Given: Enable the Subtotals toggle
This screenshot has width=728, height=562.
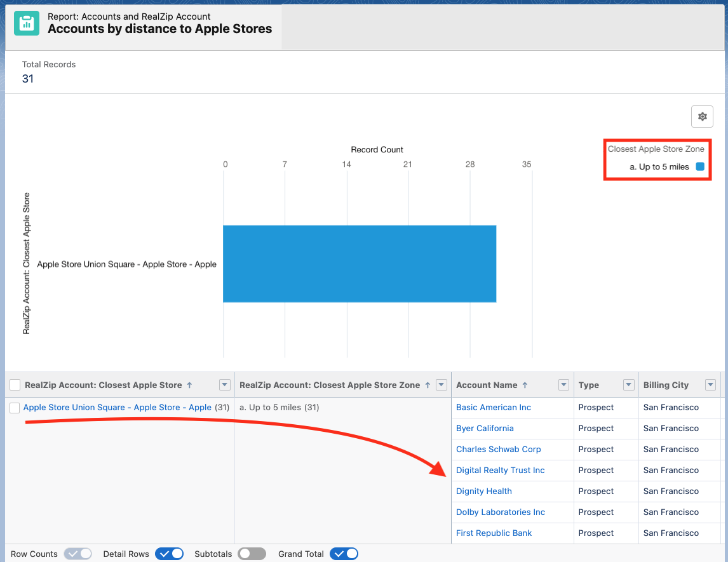Looking at the screenshot, I should pos(252,554).
